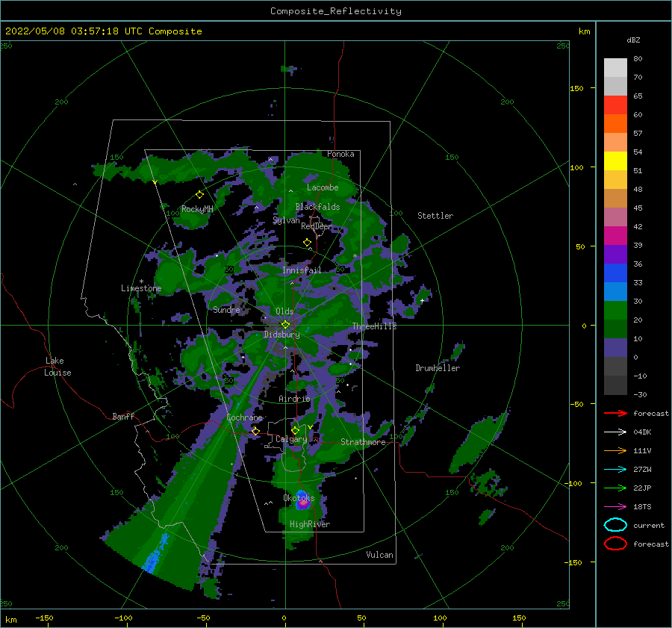Click the Cochrane city label
Screen dimensions: 672x628
[244, 417]
